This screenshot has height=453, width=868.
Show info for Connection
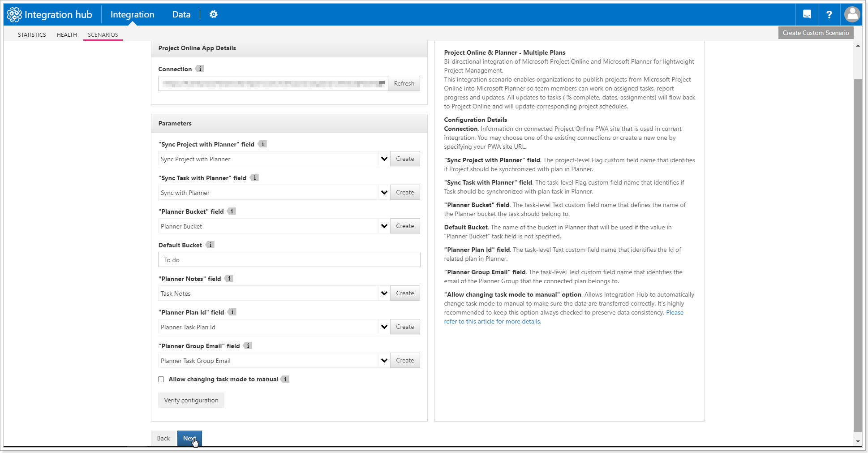pos(200,69)
